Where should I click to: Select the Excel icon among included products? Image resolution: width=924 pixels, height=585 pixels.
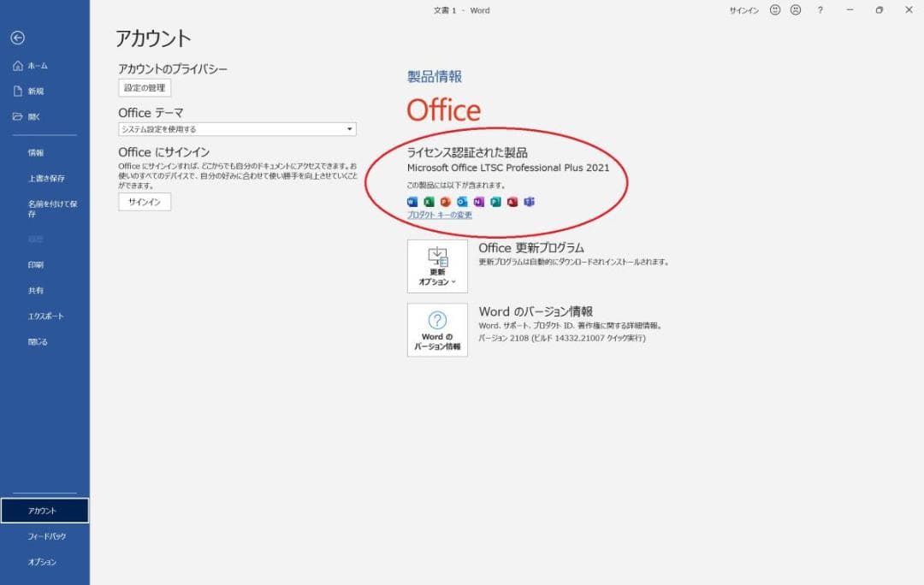(x=429, y=201)
